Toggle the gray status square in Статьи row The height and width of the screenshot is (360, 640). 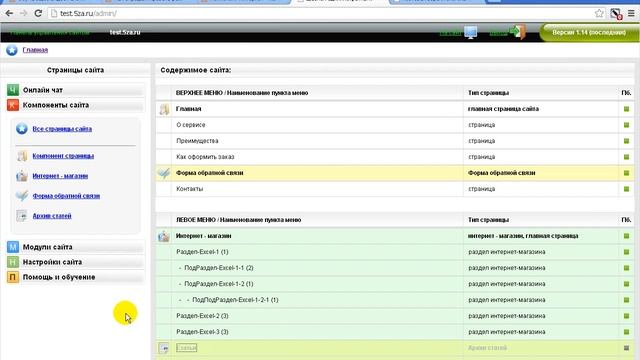click(x=627, y=348)
